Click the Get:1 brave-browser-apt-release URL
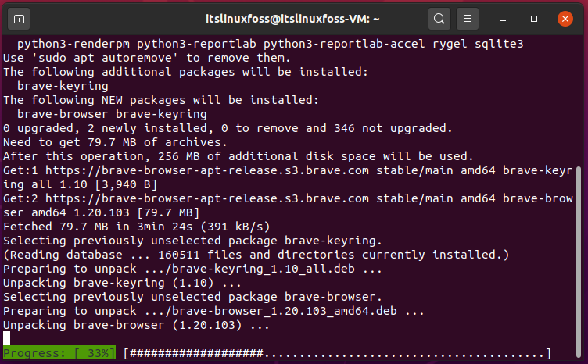The height and width of the screenshot is (364, 588). point(207,170)
